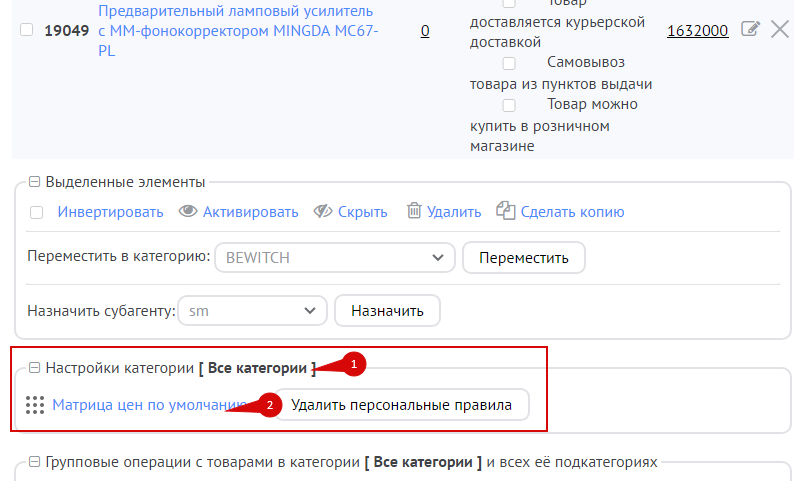Tick the checkbox for product 19049
The width and height of the screenshot is (808, 481).
[27, 31]
